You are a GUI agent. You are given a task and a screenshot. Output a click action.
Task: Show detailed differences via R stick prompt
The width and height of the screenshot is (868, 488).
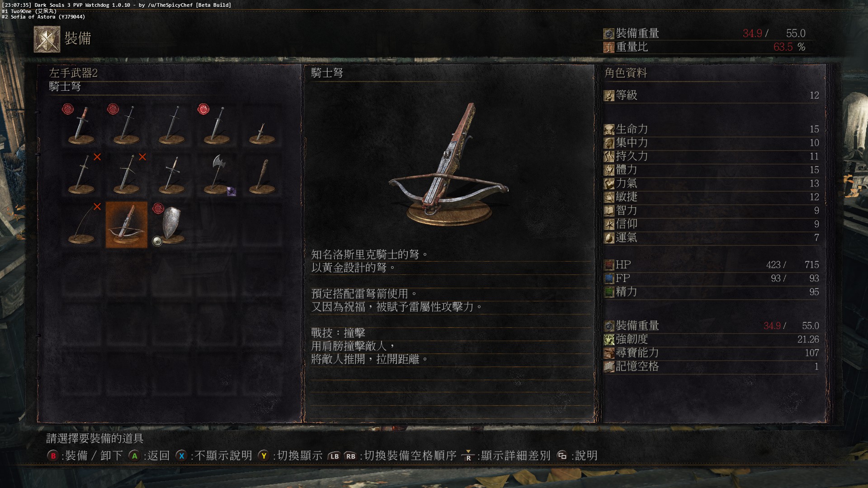[468, 456]
